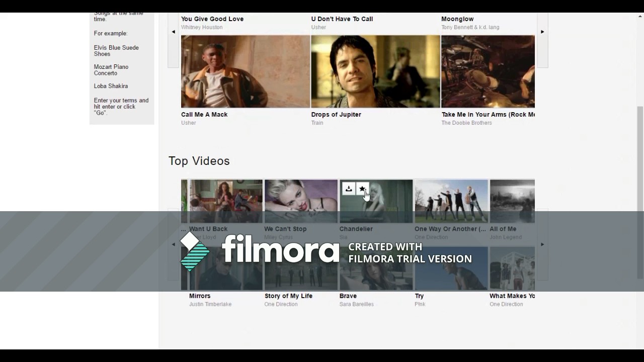The width and height of the screenshot is (644, 362).
Task: Open the Story of My Life title
Action: pyautogui.click(x=288, y=296)
